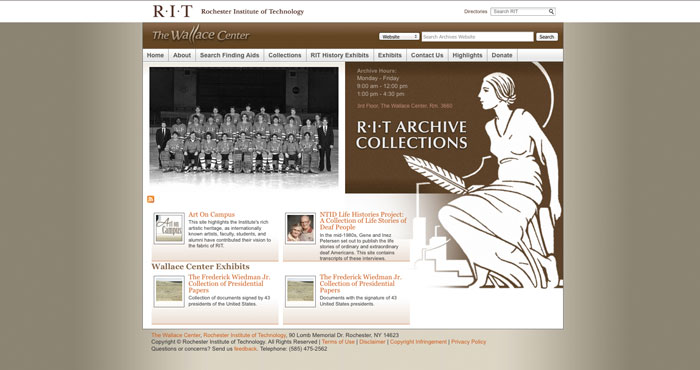The image size is (700, 370).
Task: Open the Exhibits menu item
Action: pyautogui.click(x=390, y=55)
